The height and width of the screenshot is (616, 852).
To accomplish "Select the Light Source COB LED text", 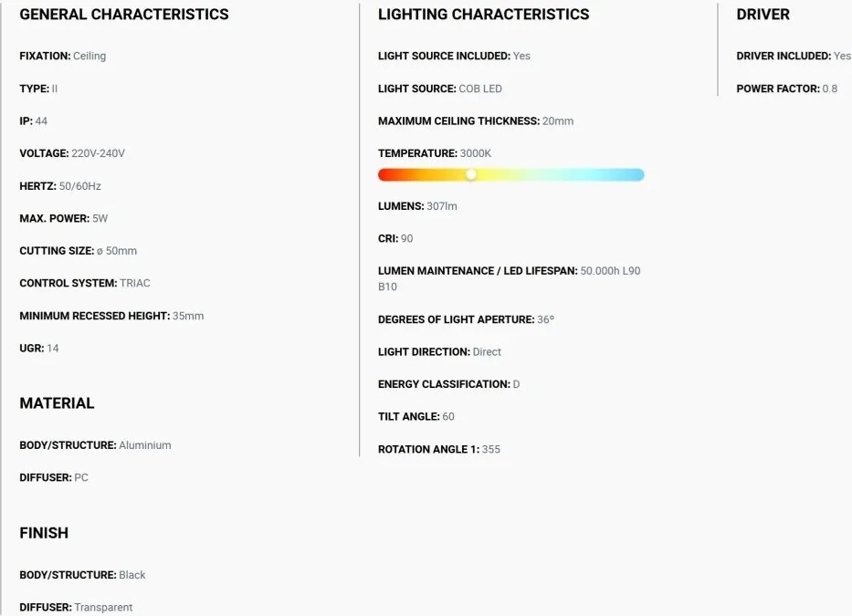I will pyautogui.click(x=440, y=89).
